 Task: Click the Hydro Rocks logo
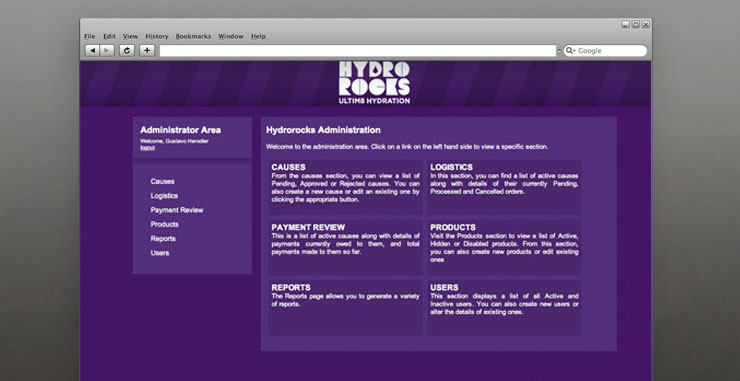(374, 83)
